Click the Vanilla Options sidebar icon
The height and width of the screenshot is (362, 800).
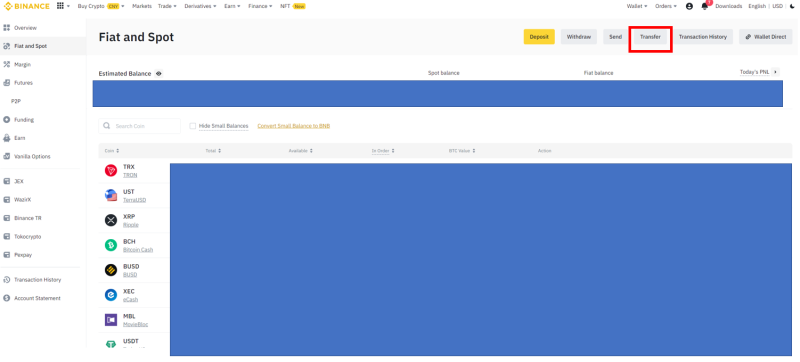[7, 157]
